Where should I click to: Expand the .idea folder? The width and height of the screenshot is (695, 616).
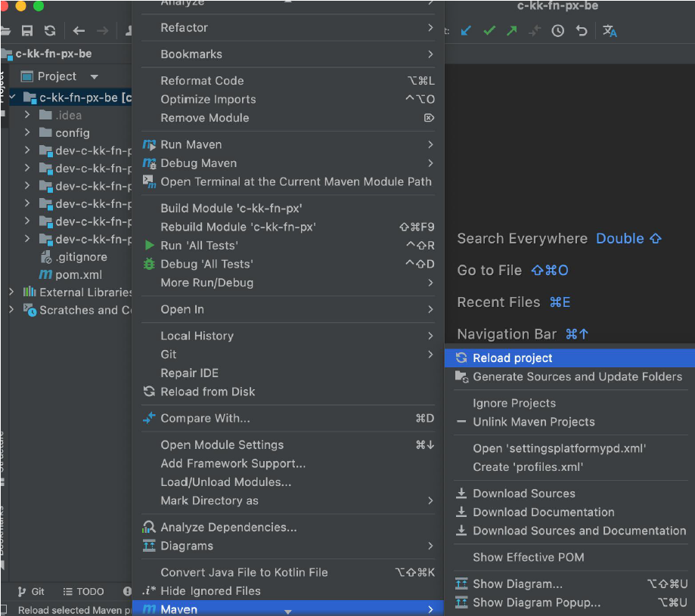click(27, 115)
